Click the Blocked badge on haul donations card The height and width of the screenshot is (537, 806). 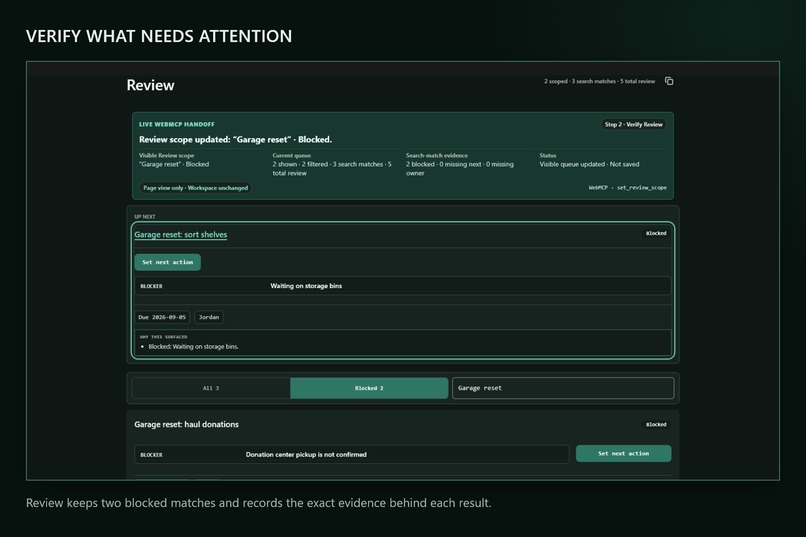pos(656,424)
